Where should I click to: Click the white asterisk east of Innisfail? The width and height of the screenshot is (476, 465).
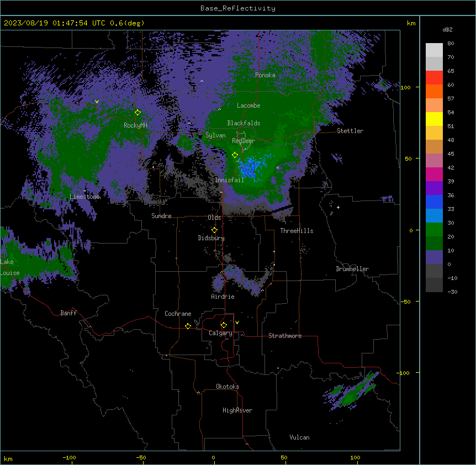point(277,167)
